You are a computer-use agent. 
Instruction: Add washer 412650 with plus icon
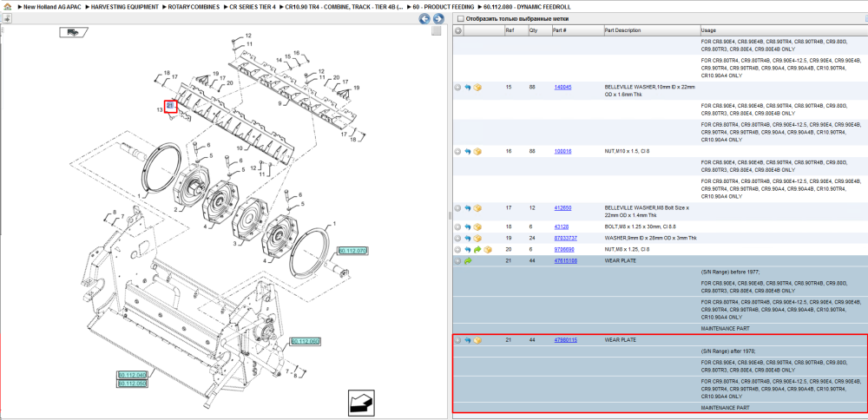(x=457, y=208)
